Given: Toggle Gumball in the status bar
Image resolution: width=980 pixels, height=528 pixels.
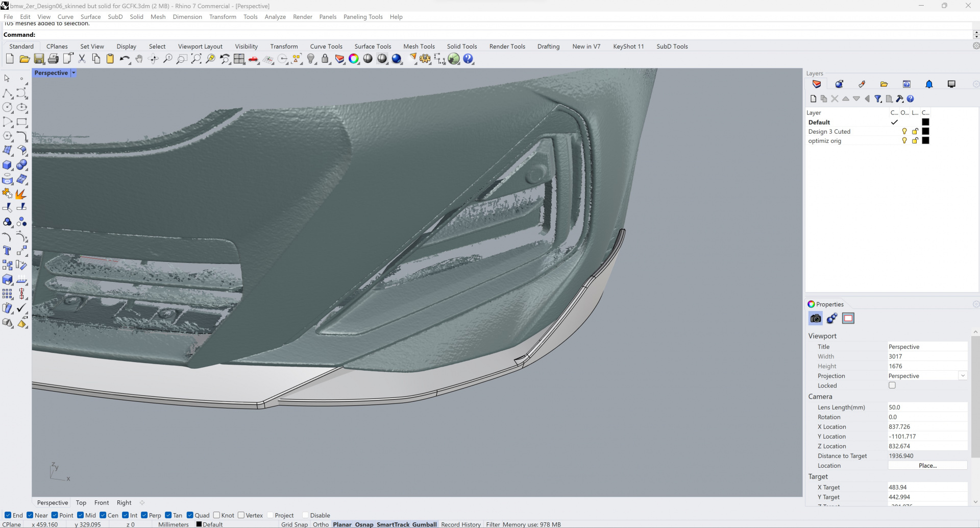Looking at the screenshot, I should pyautogui.click(x=424, y=524).
